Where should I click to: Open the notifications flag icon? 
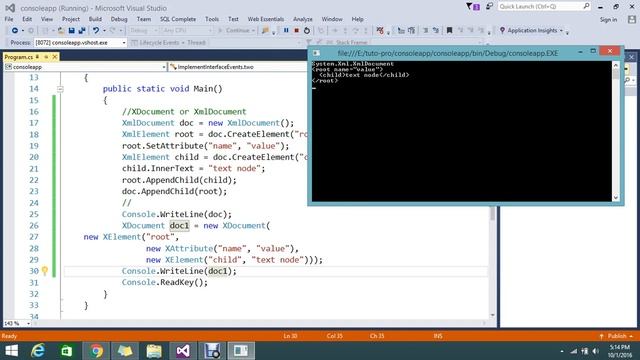(x=473, y=7)
